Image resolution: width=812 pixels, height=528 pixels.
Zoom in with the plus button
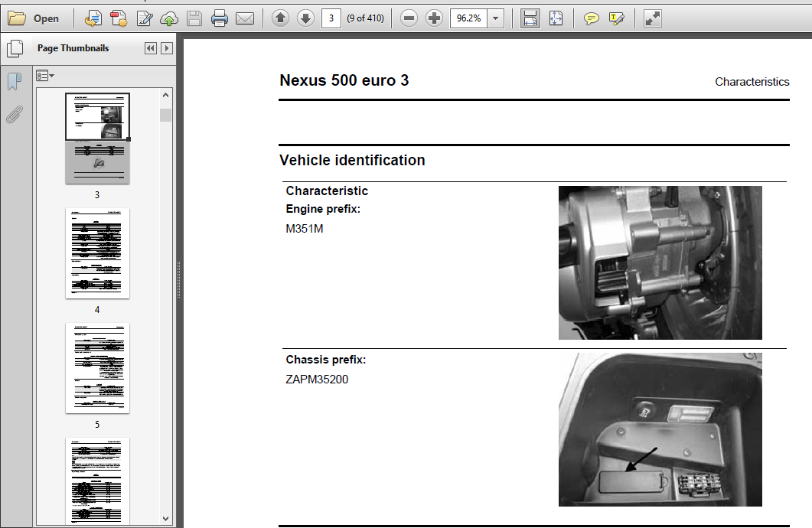[434, 18]
